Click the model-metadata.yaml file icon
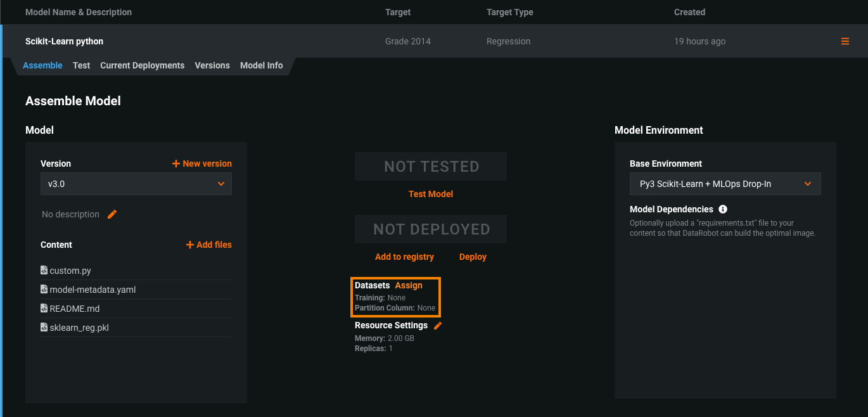Screen dimensions: 868x417 tap(44, 290)
